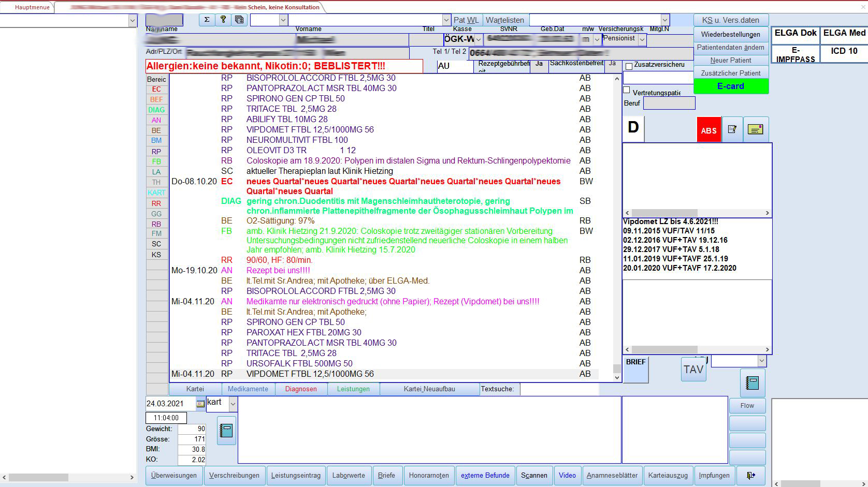This screenshot has width=868, height=487.
Task: Click the red ABS button
Action: click(708, 130)
